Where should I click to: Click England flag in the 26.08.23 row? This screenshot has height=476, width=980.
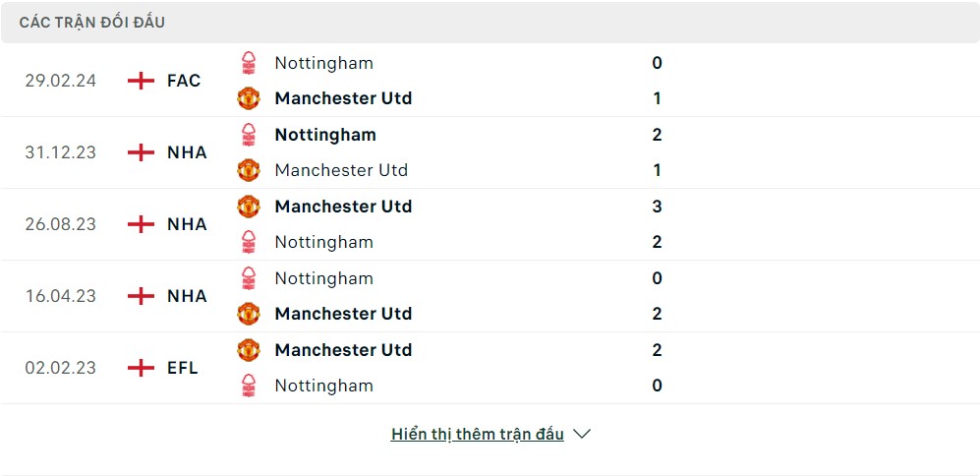142,224
